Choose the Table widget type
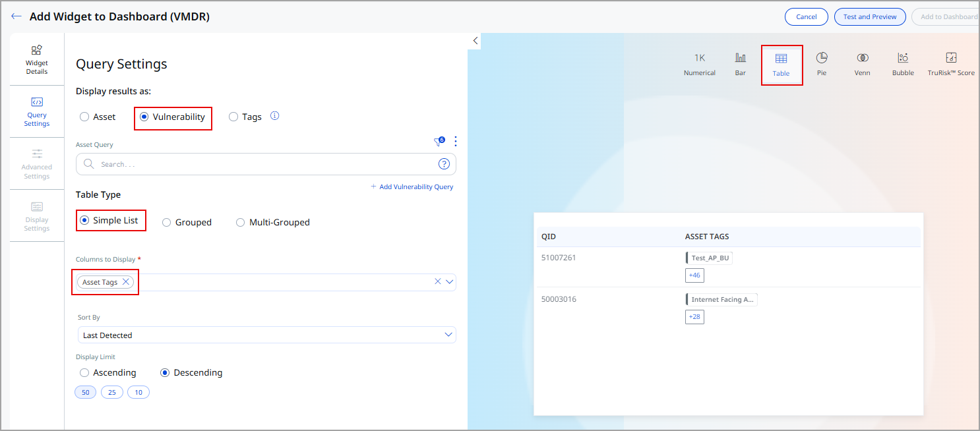The image size is (980, 431). [781, 65]
